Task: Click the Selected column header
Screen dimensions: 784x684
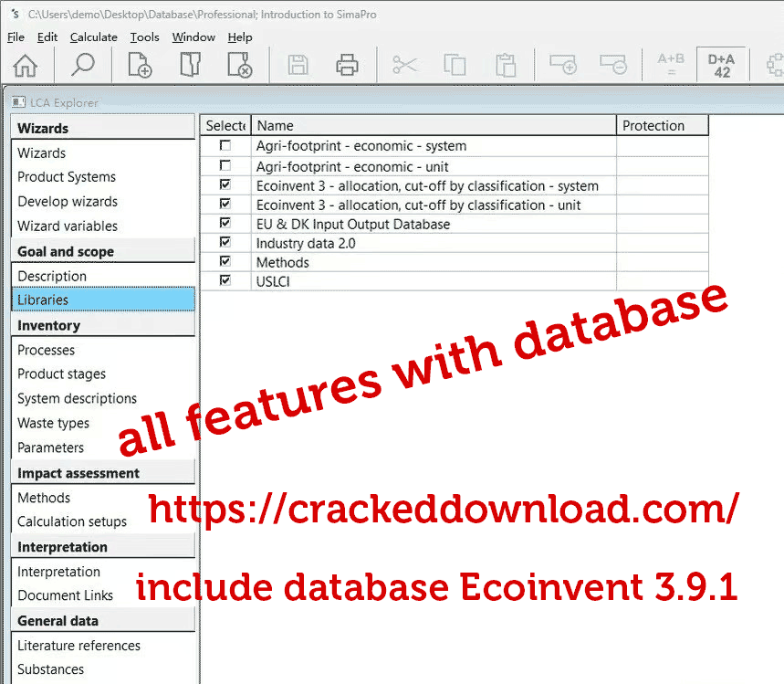Action: click(x=225, y=126)
